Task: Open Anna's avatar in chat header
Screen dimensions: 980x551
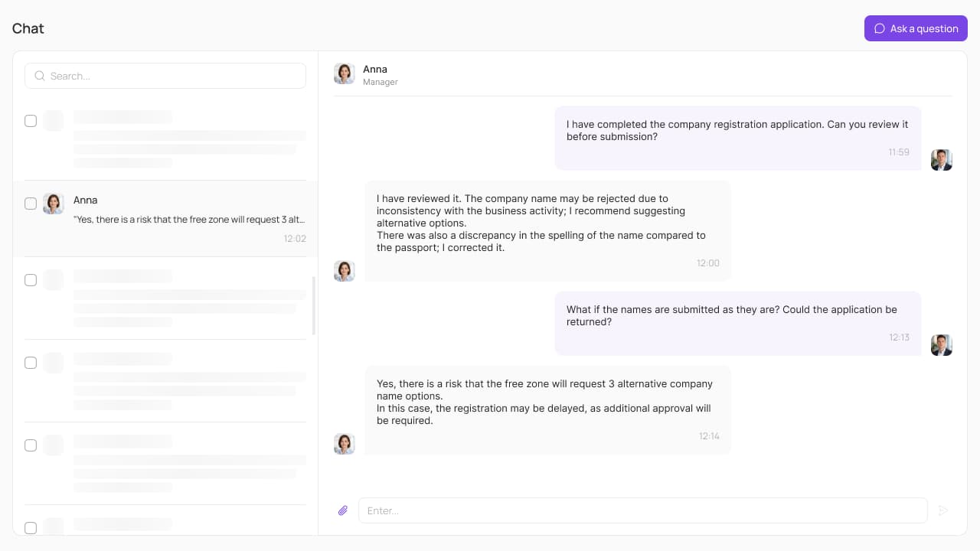Action: (345, 73)
